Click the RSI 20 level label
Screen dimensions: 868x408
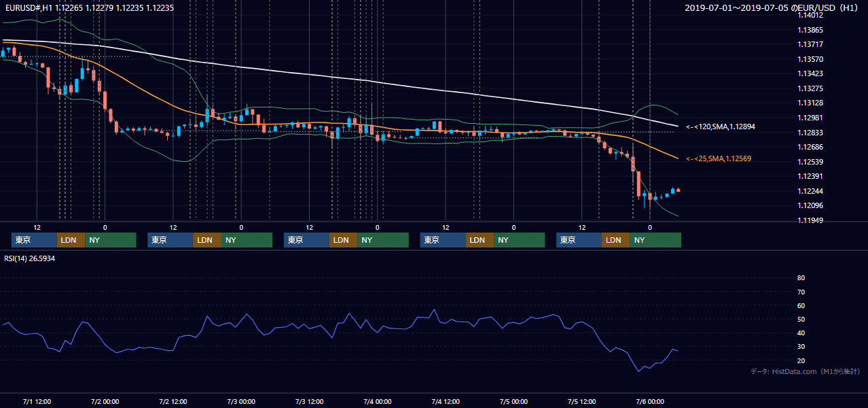pyautogui.click(x=801, y=360)
